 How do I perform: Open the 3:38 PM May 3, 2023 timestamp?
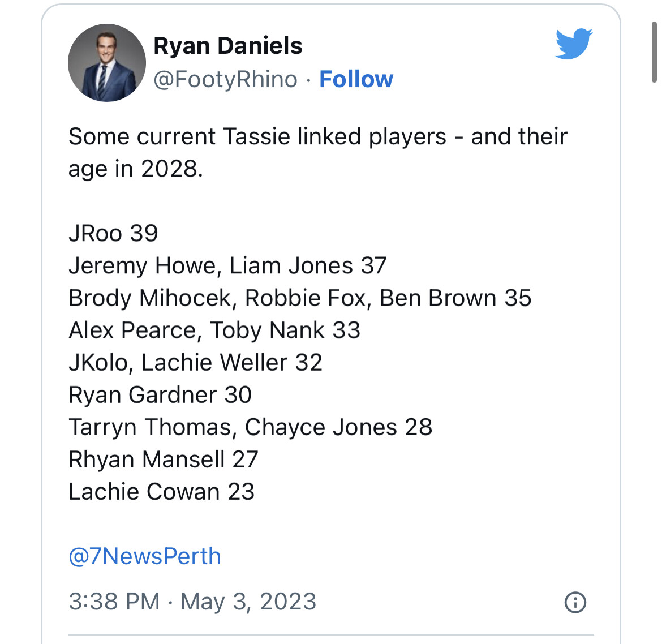coord(192,602)
